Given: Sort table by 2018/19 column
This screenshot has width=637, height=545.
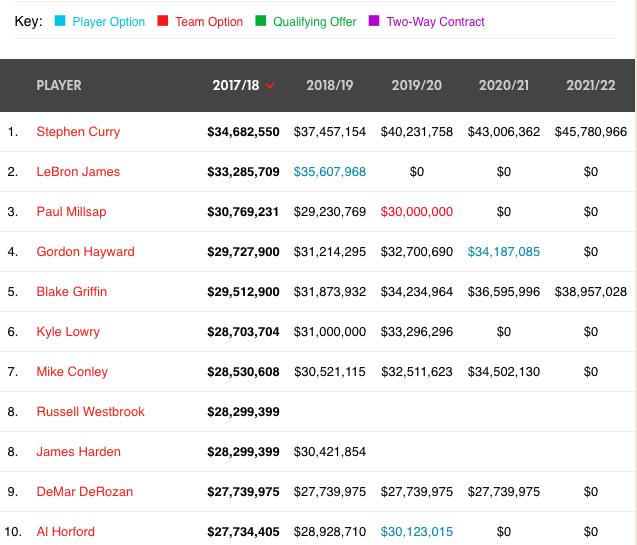Looking at the screenshot, I should 330,85.
